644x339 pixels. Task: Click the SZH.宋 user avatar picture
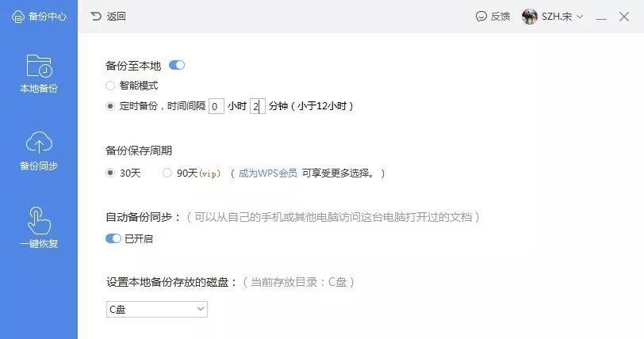click(530, 17)
